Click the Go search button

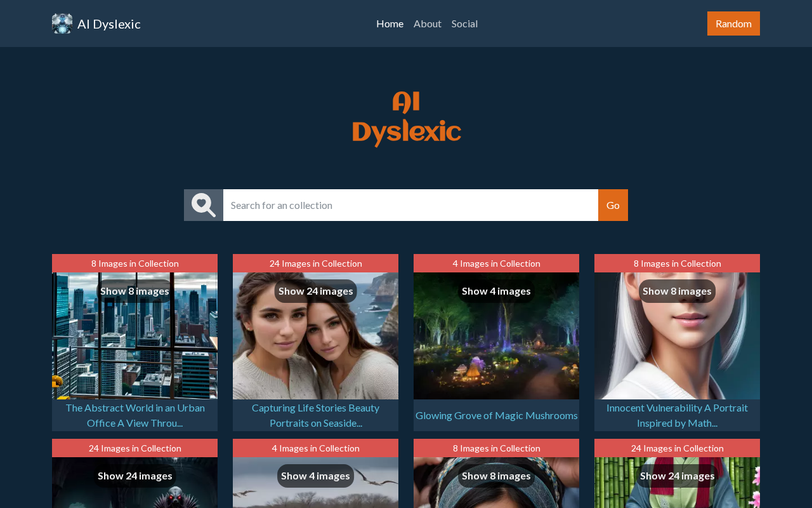613,205
